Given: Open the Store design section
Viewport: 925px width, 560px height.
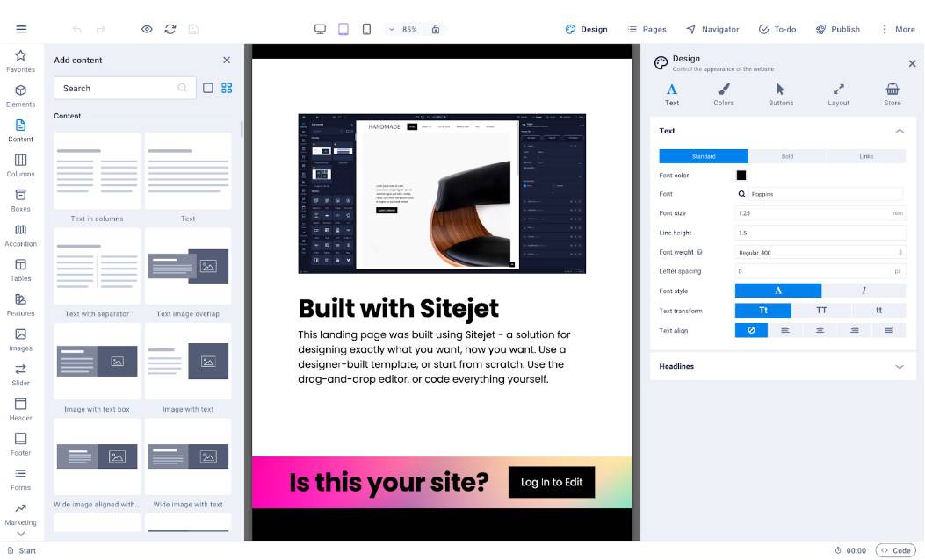Looking at the screenshot, I should click(892, 94).
